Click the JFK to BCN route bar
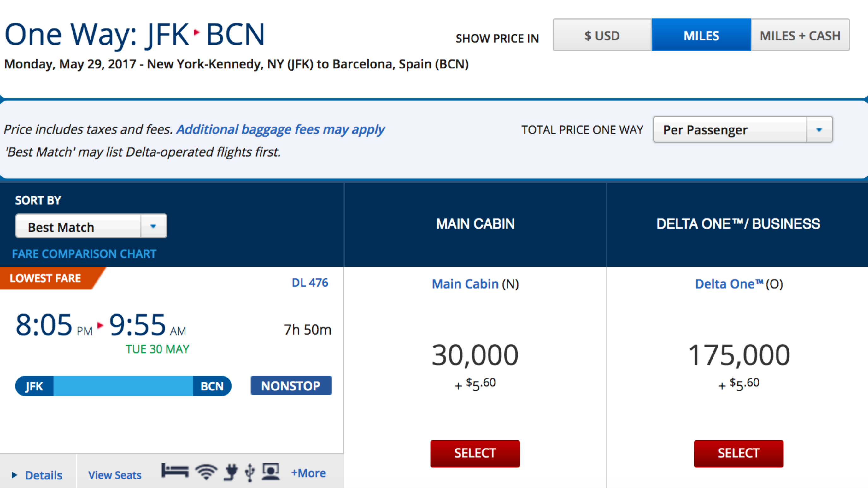 pyautogui.click(x=123, y=386)
